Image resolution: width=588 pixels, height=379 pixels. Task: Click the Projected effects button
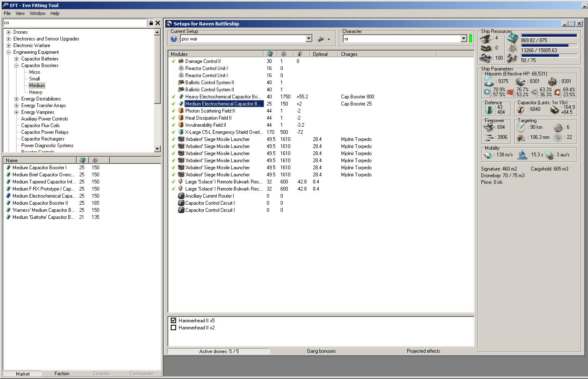424,351
